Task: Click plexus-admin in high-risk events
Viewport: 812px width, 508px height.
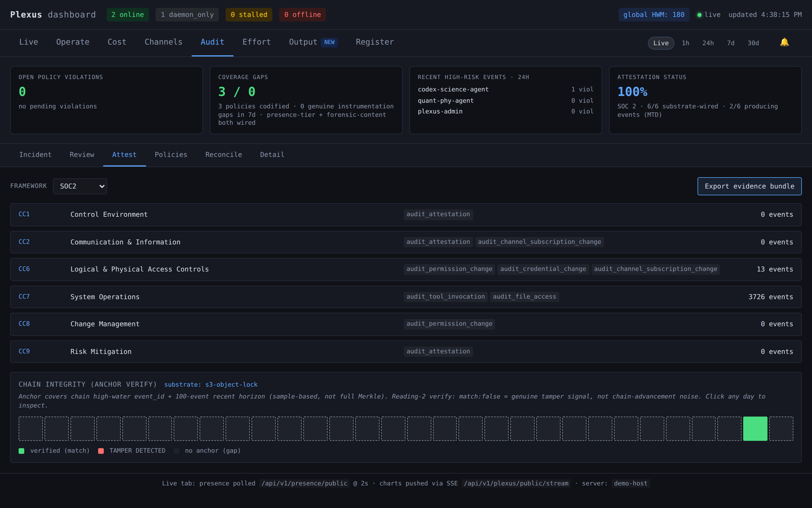Action: tap(440, 111)
